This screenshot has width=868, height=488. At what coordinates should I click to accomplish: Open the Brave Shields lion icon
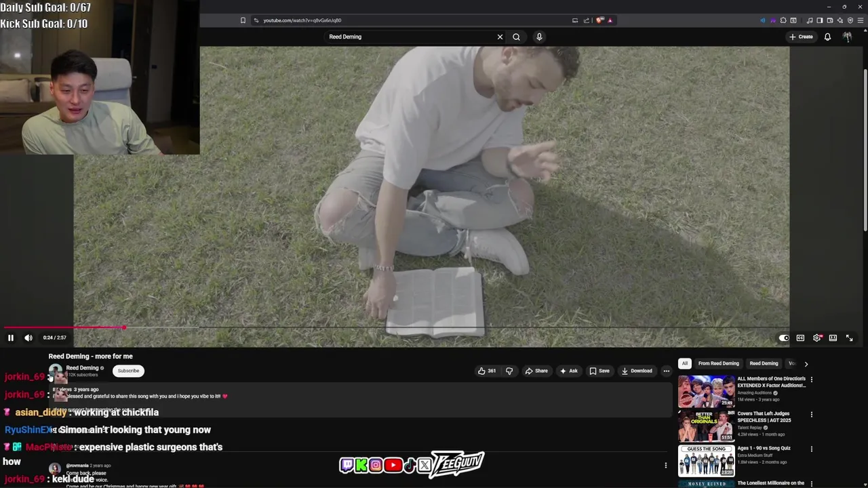599,20
